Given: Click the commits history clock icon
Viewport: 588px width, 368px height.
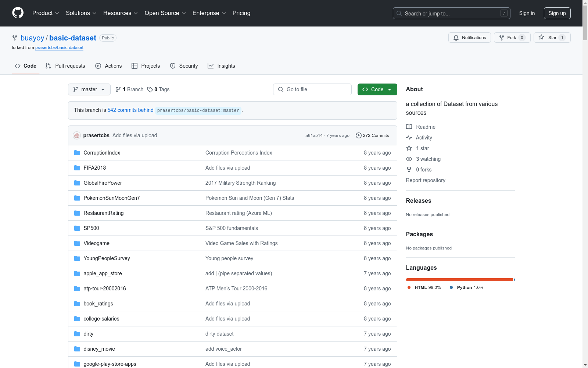Looking at the screenshot, I should click(358, 135).
